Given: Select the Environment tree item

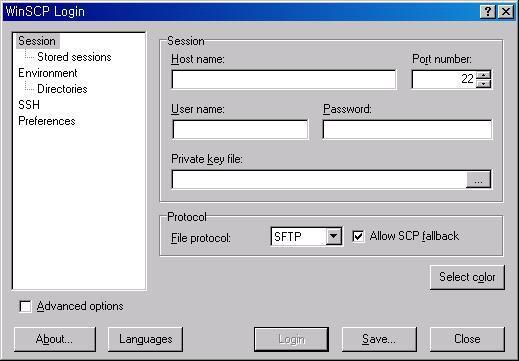Looking at the screenshot, I should [48, 73].
